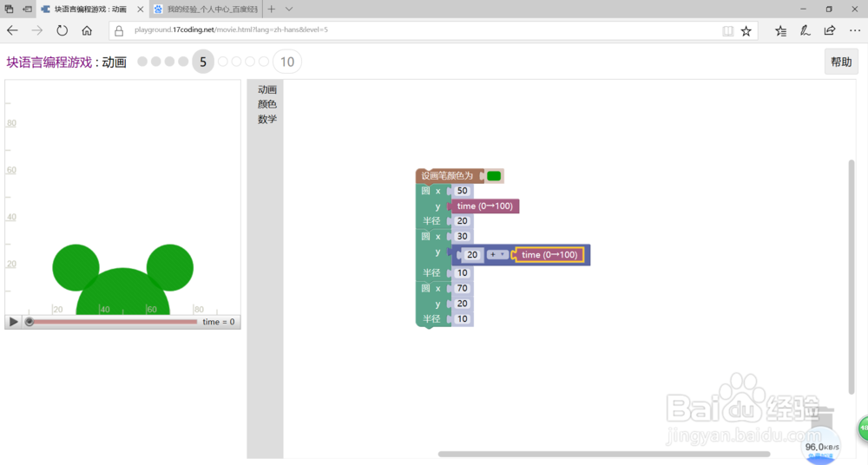Open the tab preview chevron
This screenshot has width=868, height=465.
coord(289,9)
